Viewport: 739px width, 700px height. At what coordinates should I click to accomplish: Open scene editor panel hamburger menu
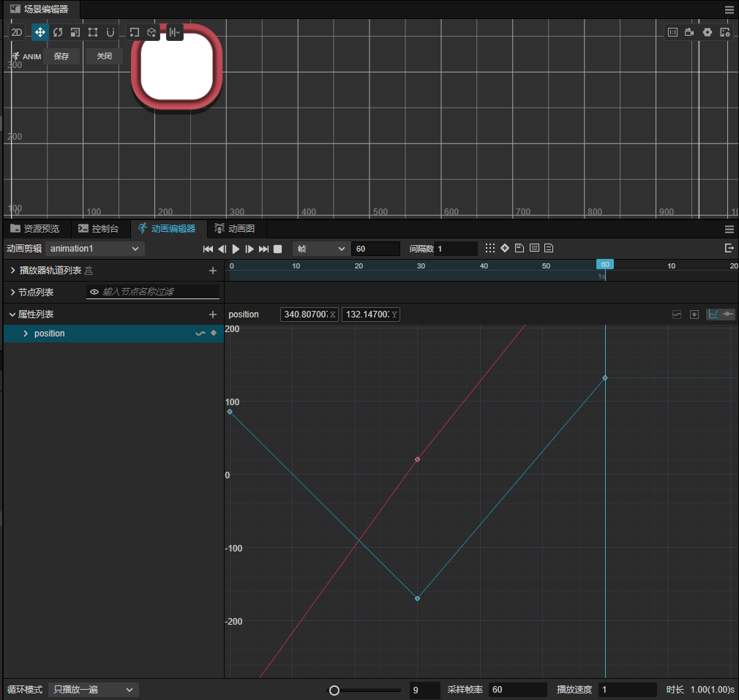(x=729, y=10)
